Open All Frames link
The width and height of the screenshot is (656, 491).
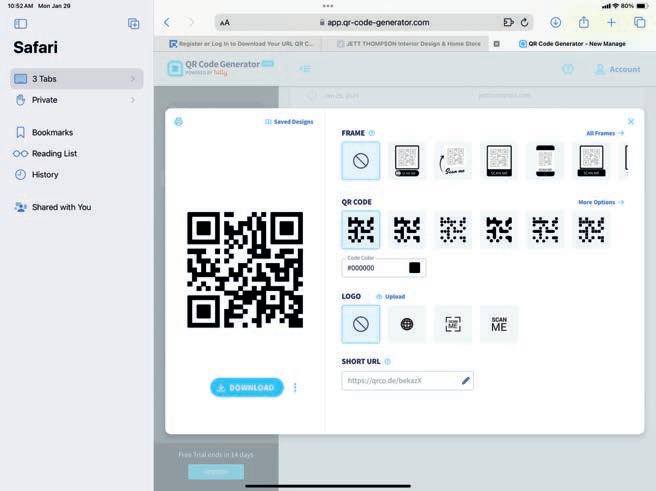pyautogui.click(x=605, y=133)
